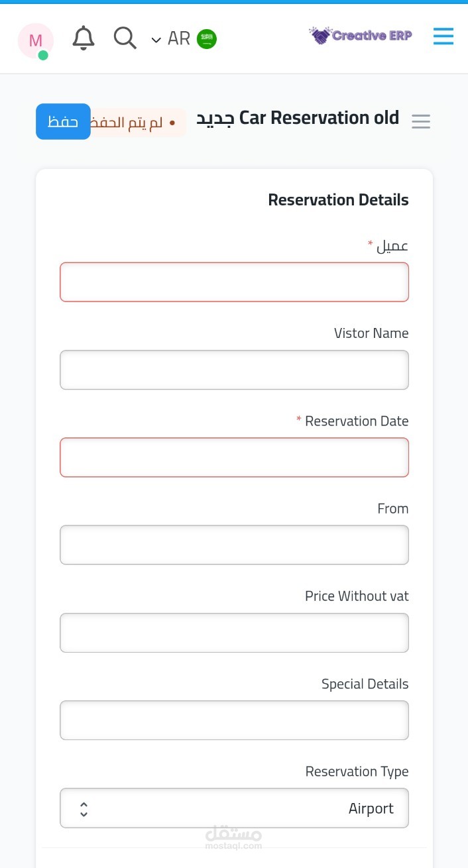Click the Saudi flag icon

(x=207, y=39)
